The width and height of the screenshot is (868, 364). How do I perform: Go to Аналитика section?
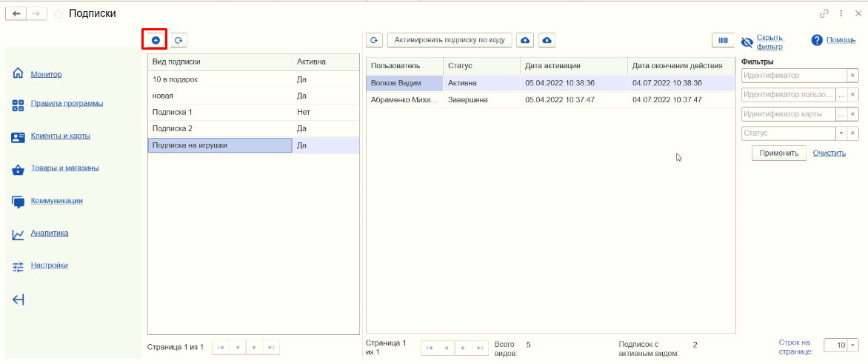click(50, 234)
